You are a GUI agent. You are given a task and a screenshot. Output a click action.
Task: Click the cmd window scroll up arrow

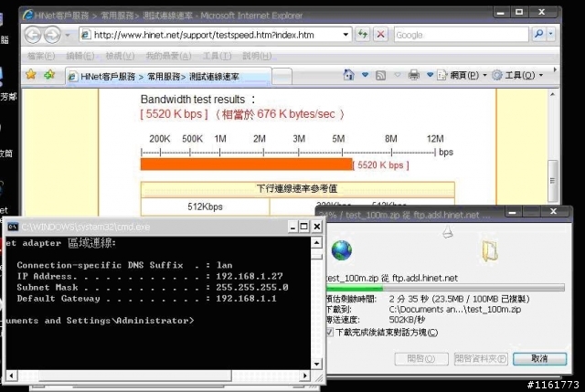[316, 243]
